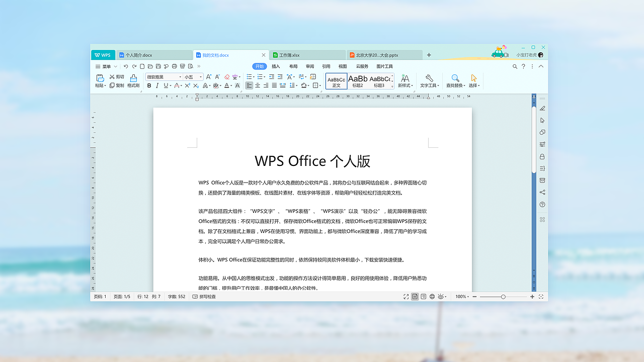Switch to page layout view in status bar
This screenshot has height=362, width=644.
click(x=415, y=297)
